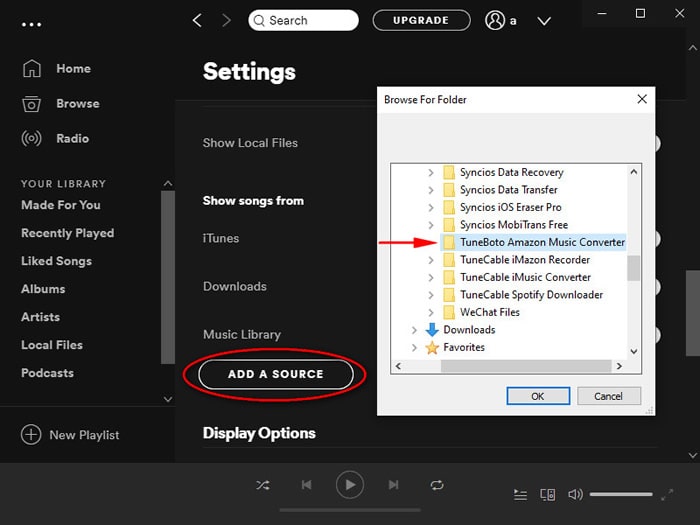The width and height of the screenshot is (700, 525).
Task: Click ADD A SOURCE button
Action: tap(276, 374)
